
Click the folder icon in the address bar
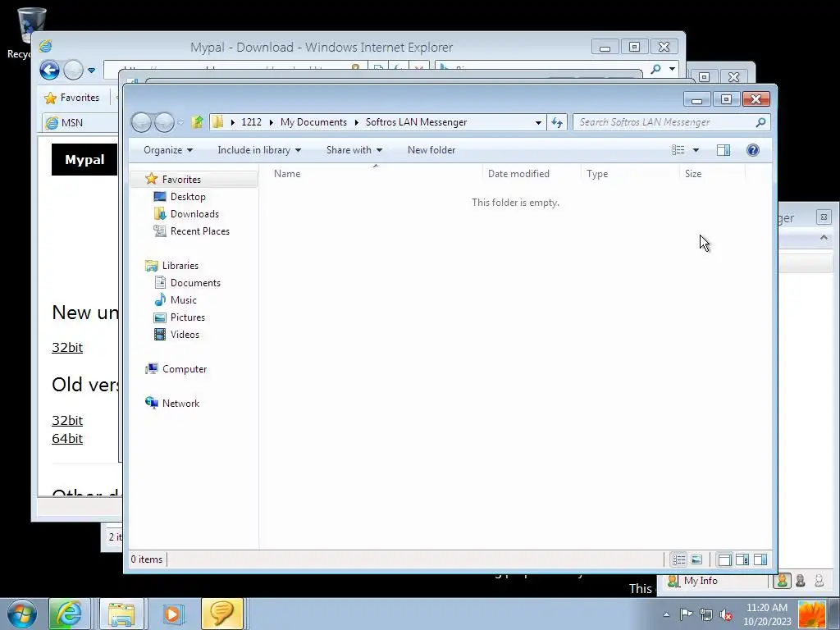(217, 122)
